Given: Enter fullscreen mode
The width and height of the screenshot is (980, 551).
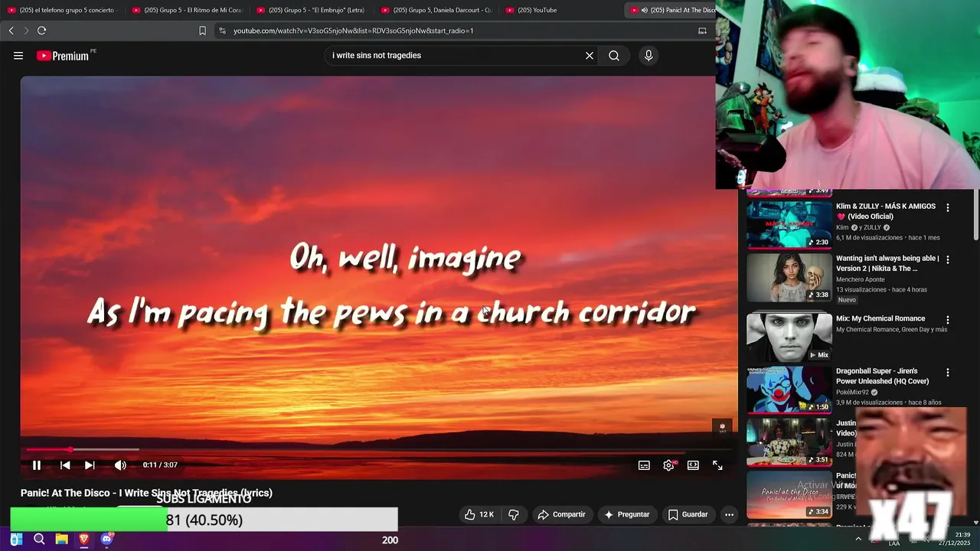Looking at the screenshot, I should coord(717,465).
